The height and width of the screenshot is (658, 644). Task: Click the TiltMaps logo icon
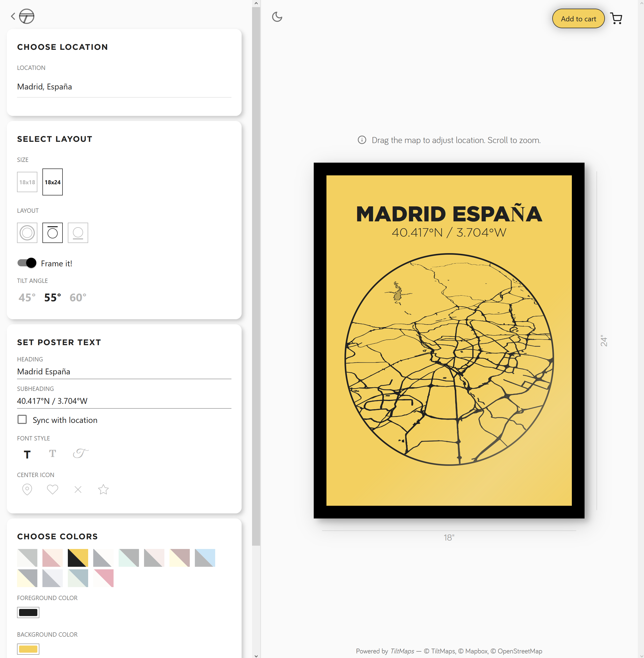(x=27, y=16)
